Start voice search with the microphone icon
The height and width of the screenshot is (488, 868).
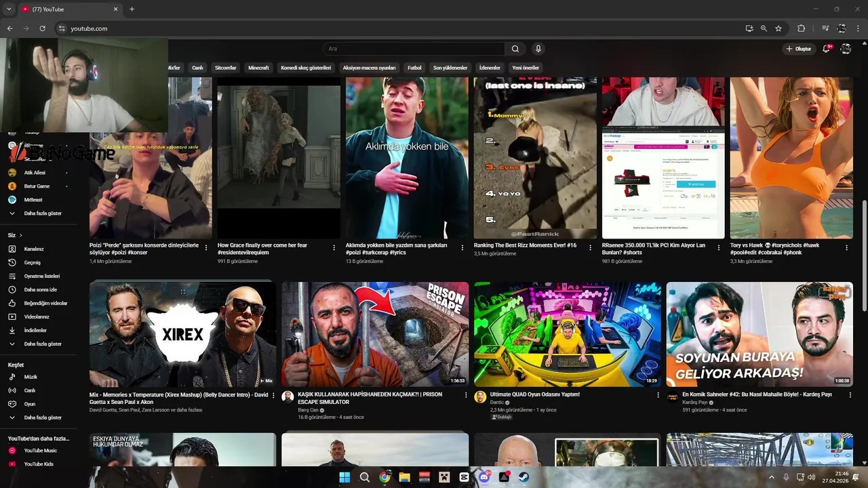(x=538, y=49)
